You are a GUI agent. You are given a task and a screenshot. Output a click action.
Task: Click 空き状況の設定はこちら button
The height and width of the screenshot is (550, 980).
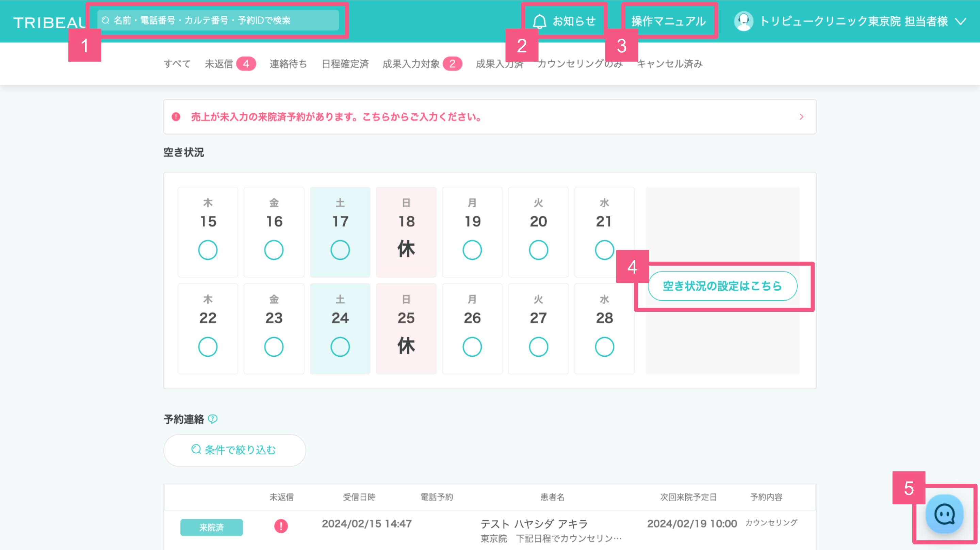(x=722, y=286)
